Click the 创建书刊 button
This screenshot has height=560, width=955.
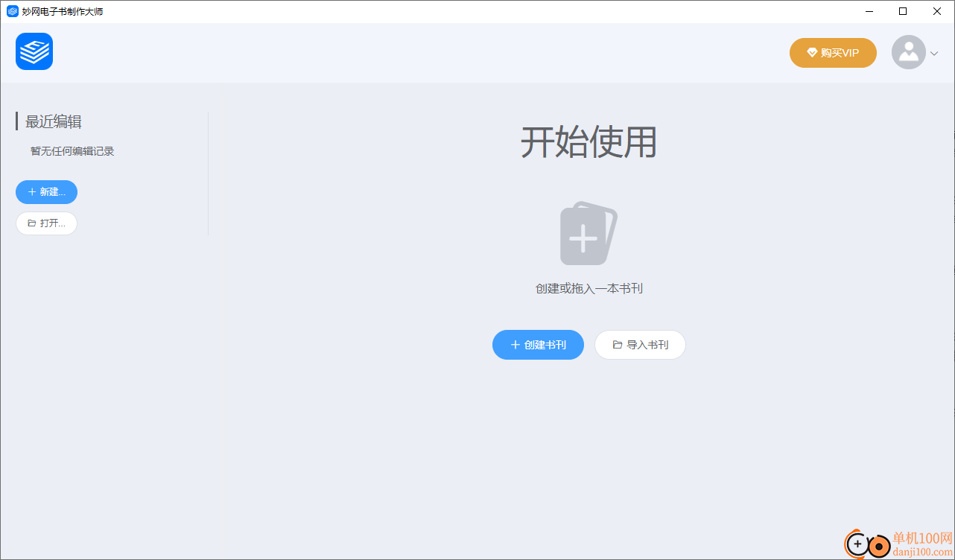538,345
